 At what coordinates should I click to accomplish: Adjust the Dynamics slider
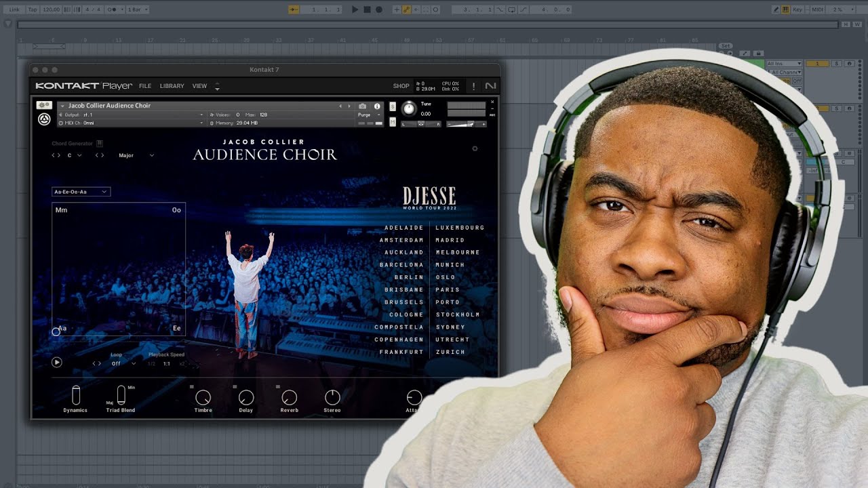(x=75, y=395)
